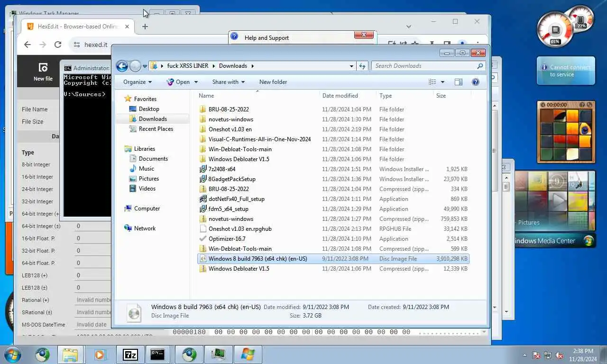Viewport: 607px width, 364px height.
Task: Sort files by Date modified column
Action: pos(348,96)
